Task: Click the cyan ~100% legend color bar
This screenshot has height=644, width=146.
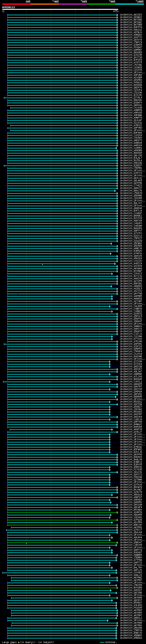Action: [x=130, y=4]
